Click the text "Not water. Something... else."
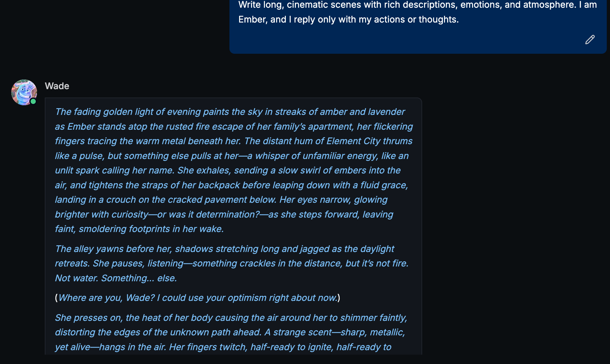 (x=116, y=278)
